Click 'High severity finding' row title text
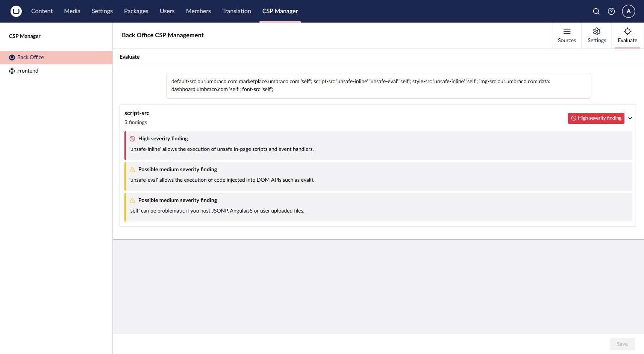The width and height of the screenshot is (644, 354). (163, 139)
